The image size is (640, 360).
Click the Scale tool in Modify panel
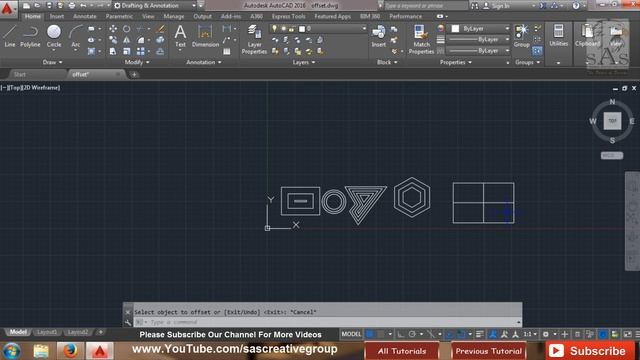point(127,51)
